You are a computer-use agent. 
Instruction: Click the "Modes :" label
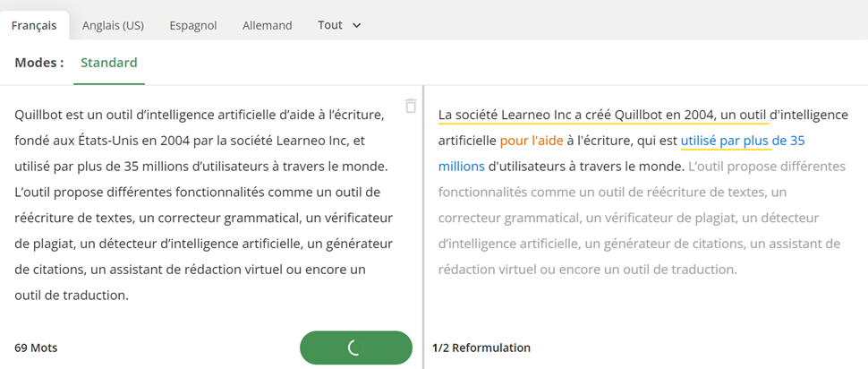(38, 63)
